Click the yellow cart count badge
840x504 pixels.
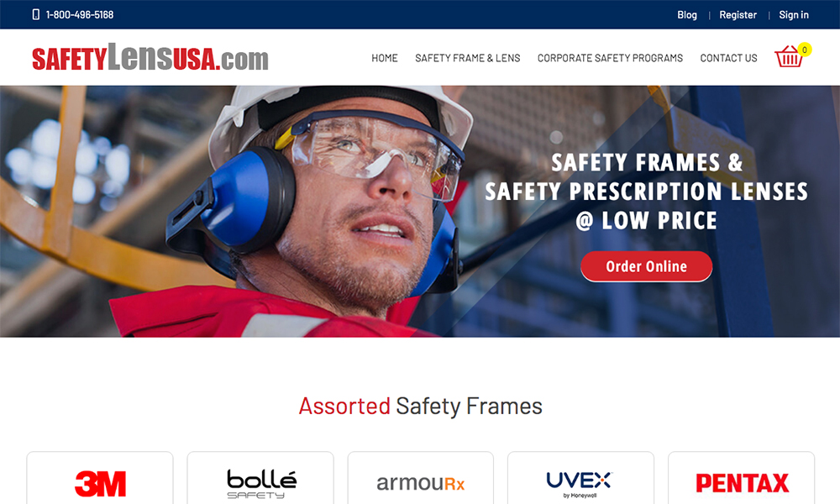[804, 50]
